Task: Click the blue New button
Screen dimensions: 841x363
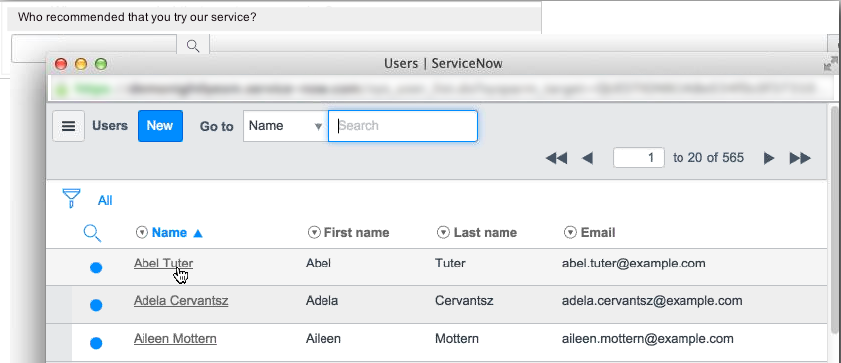Action: point(160,126)
